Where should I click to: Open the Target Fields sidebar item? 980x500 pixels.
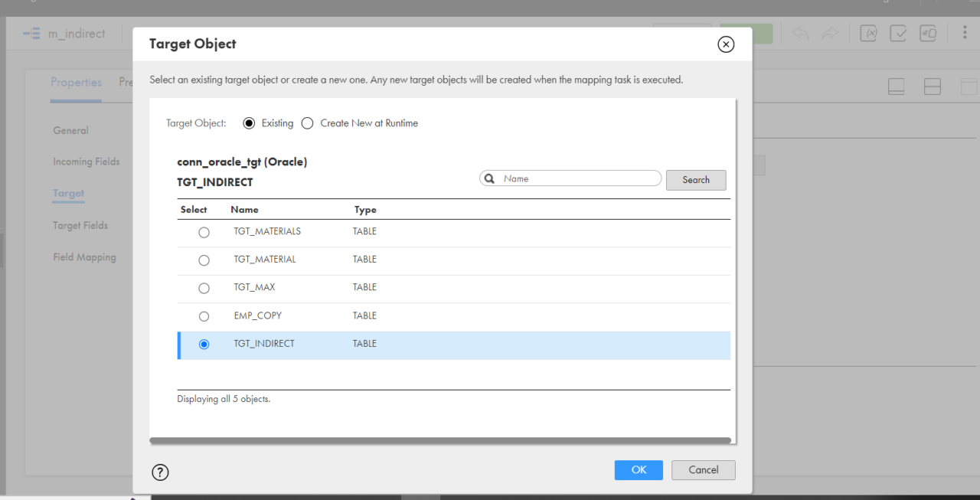click(x=80, y=225)
